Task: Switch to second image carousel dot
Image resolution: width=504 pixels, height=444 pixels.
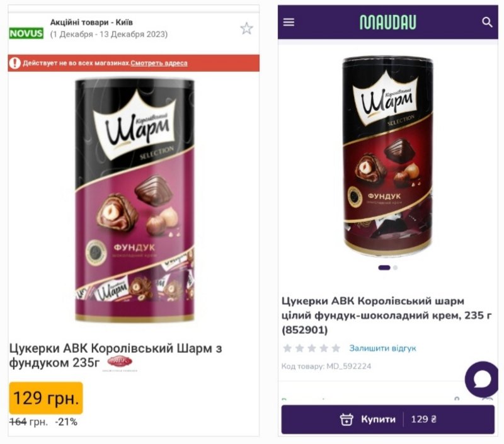Action: [396, 268]
